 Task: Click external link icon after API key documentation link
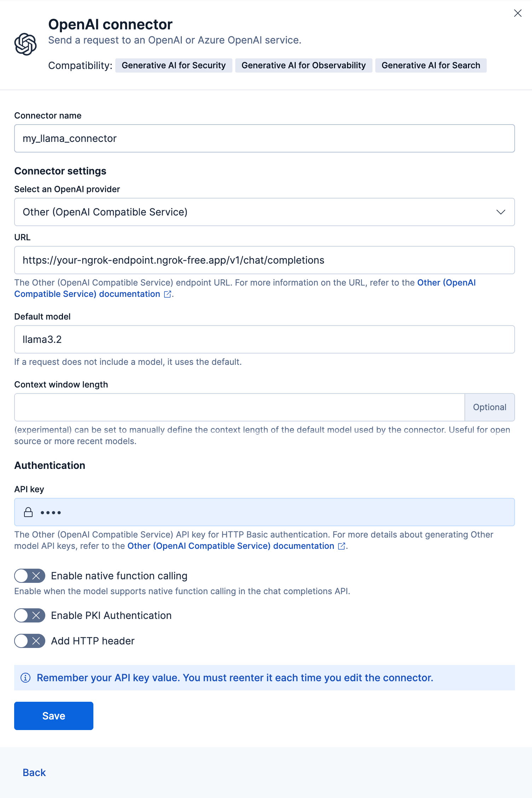coord(341,546)
